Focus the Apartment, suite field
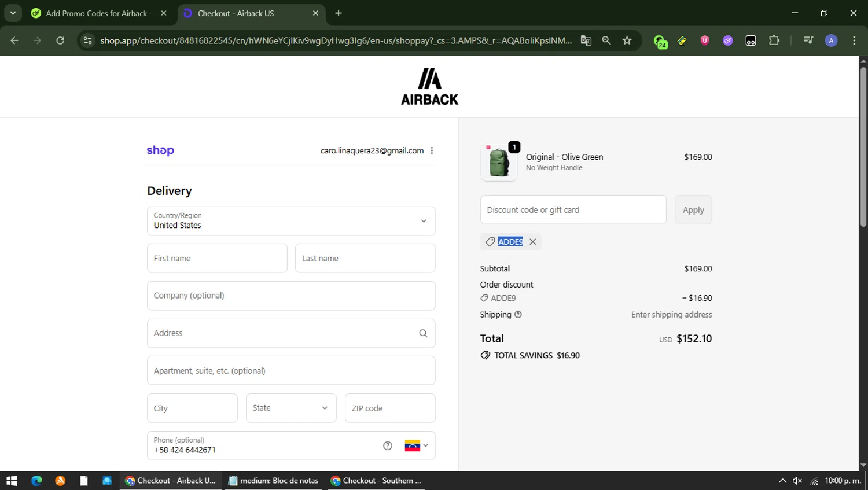868x490 pixels. (x=291, y=370)
